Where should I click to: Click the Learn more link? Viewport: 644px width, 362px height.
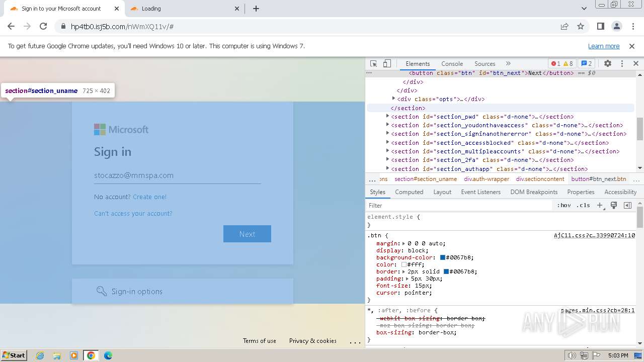point(604,46)
